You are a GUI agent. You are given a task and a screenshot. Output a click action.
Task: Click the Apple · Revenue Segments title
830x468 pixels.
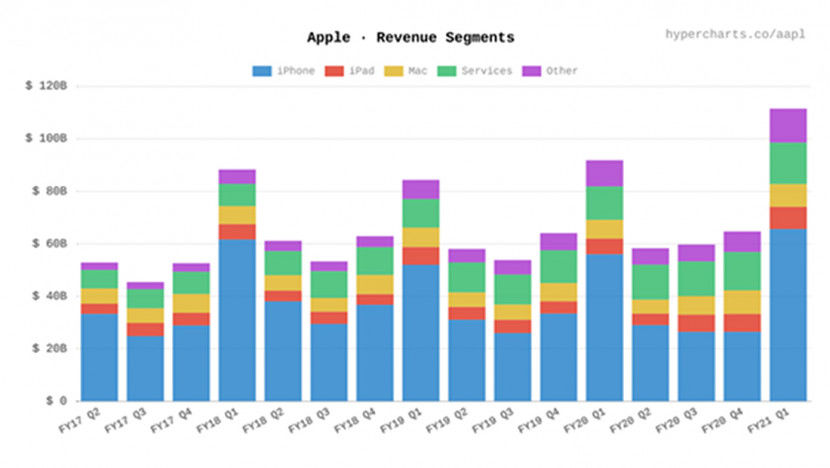point(411,38)
